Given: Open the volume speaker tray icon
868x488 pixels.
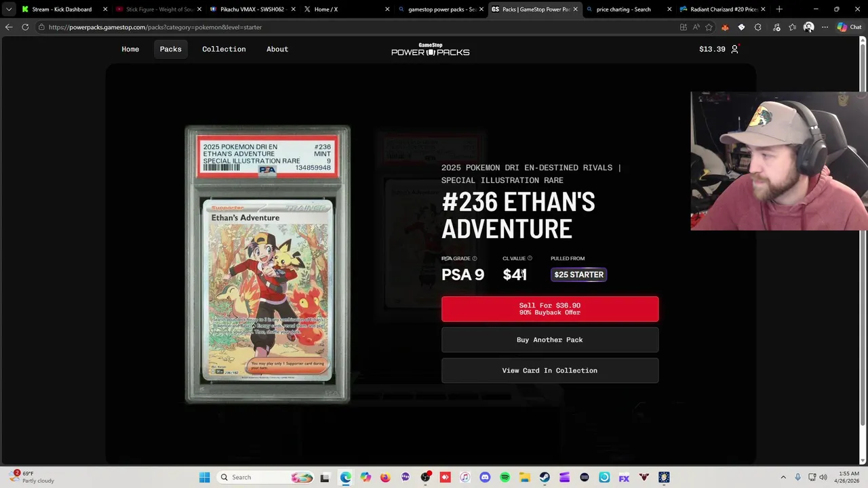Looking at the screenshot, I should click(824, 477).
